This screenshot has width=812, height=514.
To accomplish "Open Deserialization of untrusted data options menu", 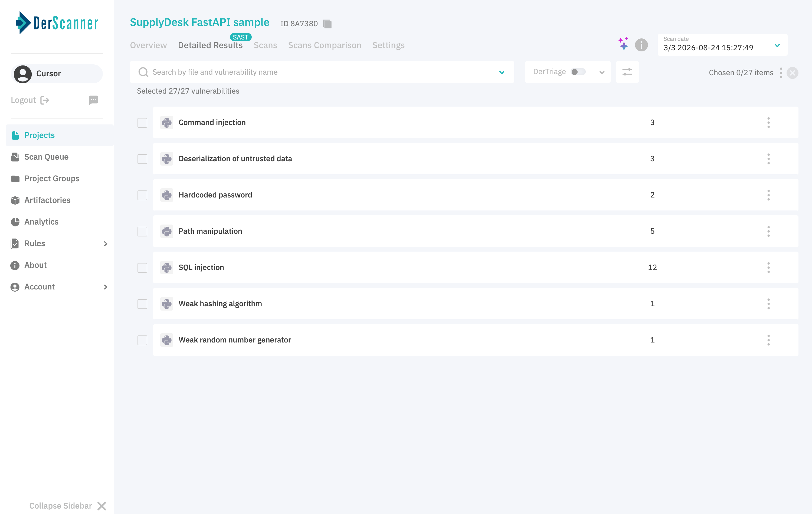I will click(768, 159).
